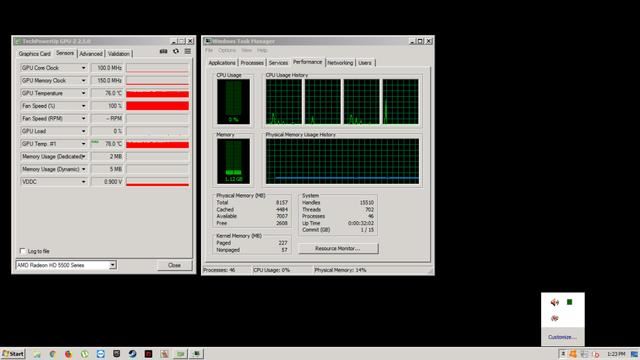
Task: Open the Memory Usage (Dedicated) dropdown
Action: click(x=83, y=156)
